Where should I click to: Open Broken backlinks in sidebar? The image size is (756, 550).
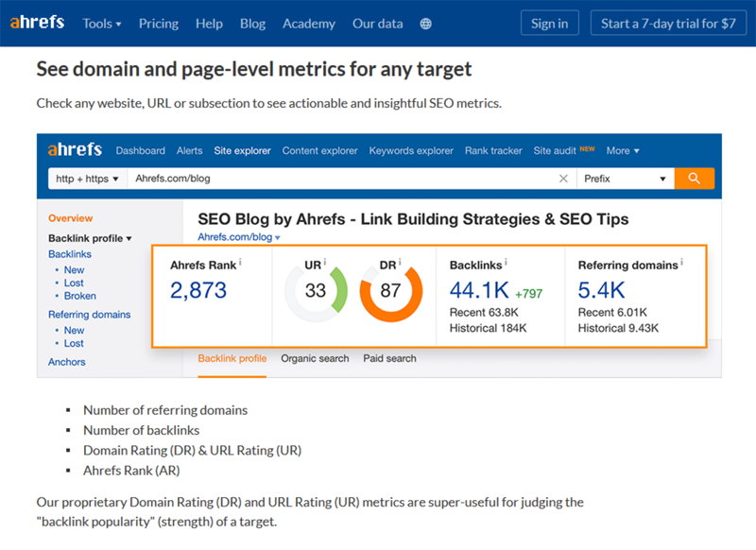(80, 296)
